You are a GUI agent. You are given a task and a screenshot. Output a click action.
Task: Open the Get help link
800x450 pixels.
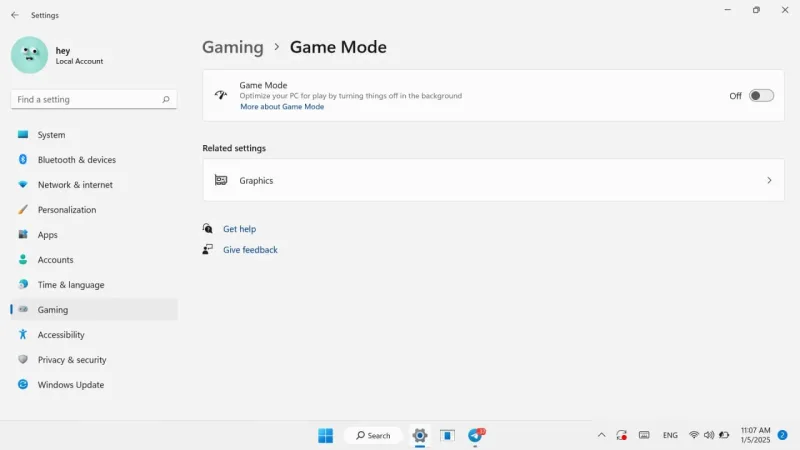[x=239, y=229]
